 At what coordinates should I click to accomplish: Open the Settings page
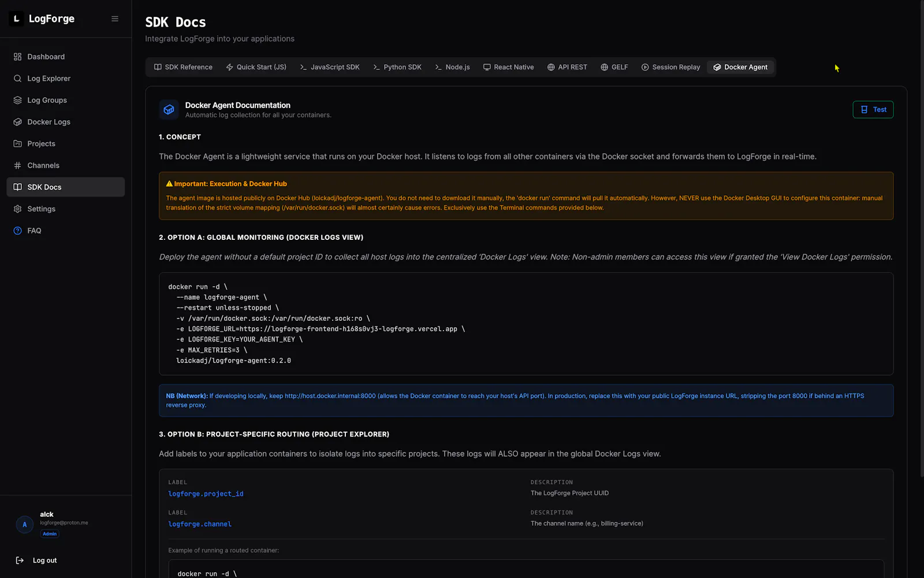(65, 209)
